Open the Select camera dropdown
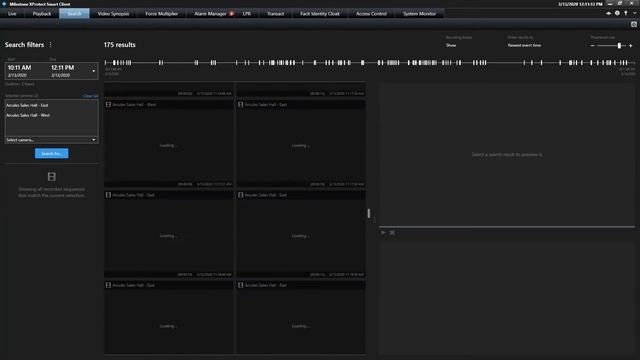Image resolution: width=640 pixels, height=360 pixels. pos(51,140)
